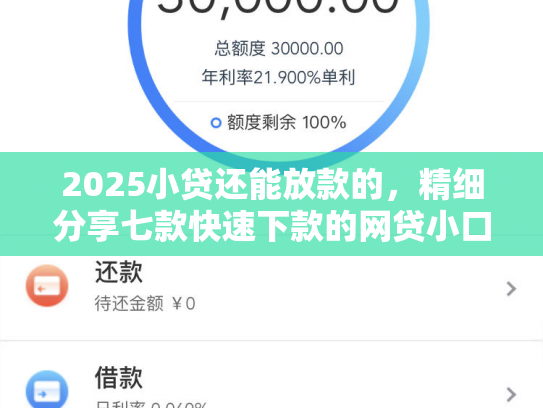543x408 pixels.
Task: Open the 借款 row chevron arrow
Action: click(511, 394)
